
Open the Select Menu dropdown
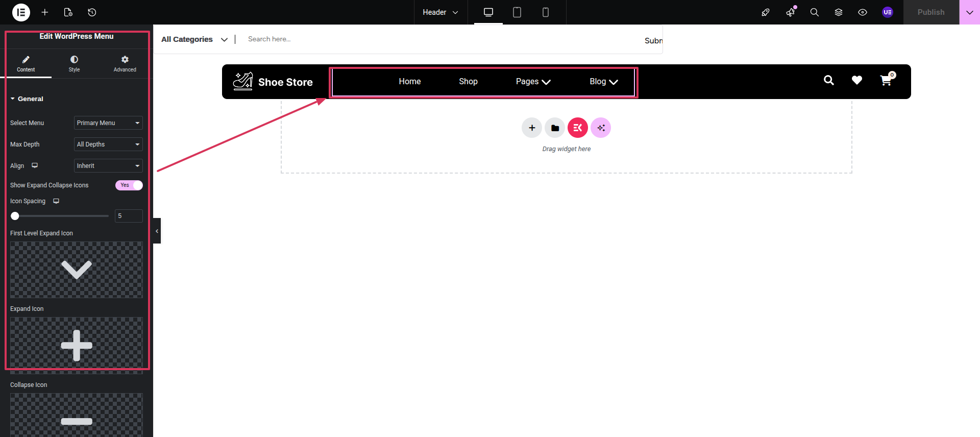(108, 123)
